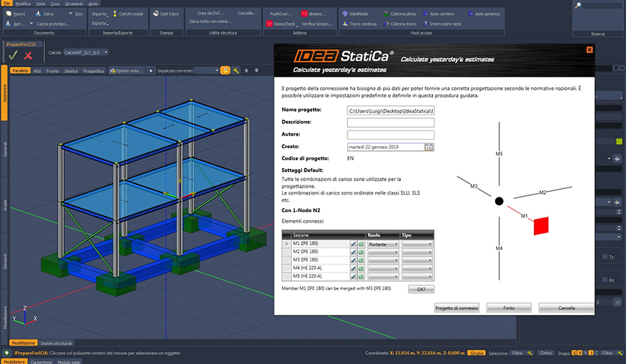Screen dimensions: 626x364
Task: Click the Finito button
Action: [x=509, y=308]
